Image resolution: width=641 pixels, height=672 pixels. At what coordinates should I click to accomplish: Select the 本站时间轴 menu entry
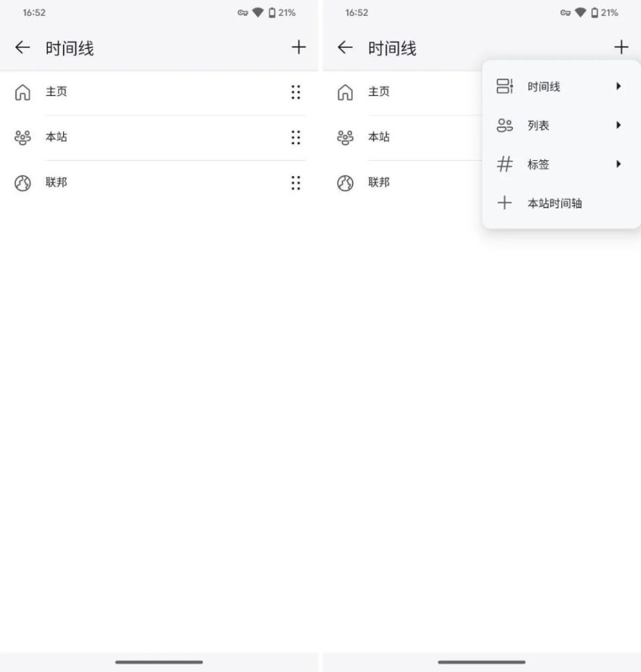coord(554,203)
